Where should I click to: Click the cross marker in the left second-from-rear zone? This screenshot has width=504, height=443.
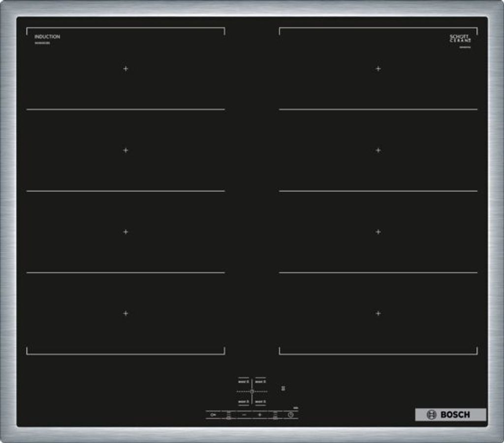click(126, 150)
